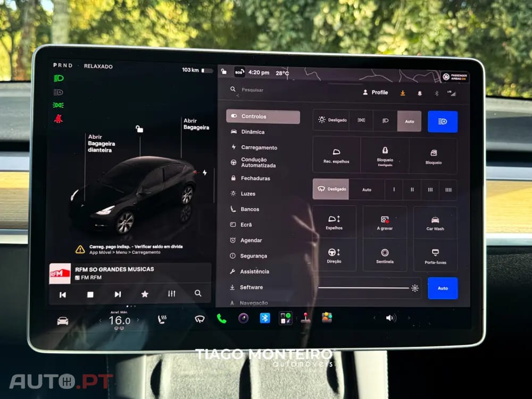Tap Abrir Bagageira rear trunk

click(x=196, y=124)
